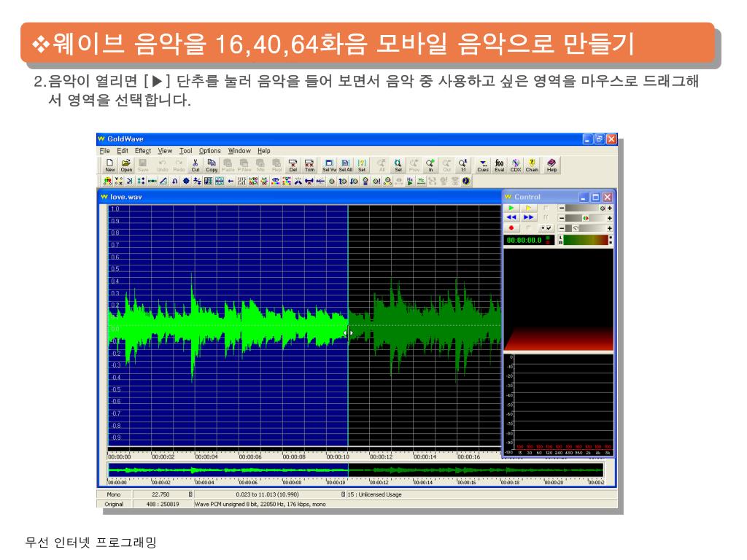The image size is (747, 560).
Task: Open the Tool menu
Action: (186, 150)
